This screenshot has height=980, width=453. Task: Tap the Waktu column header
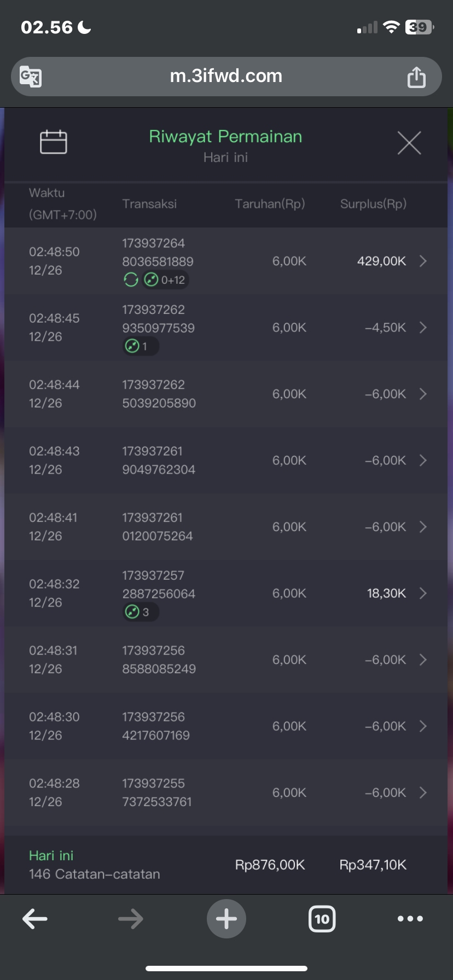pos(47,193)
